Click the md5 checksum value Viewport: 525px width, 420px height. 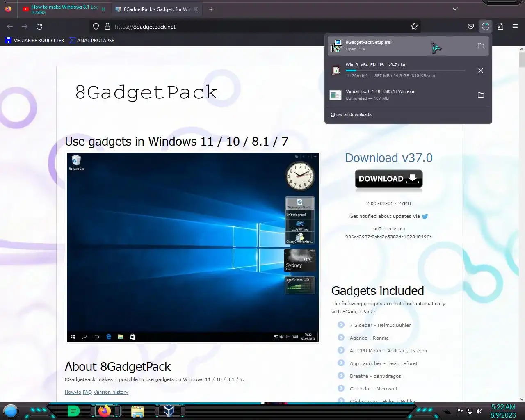(x=388, y=237)
